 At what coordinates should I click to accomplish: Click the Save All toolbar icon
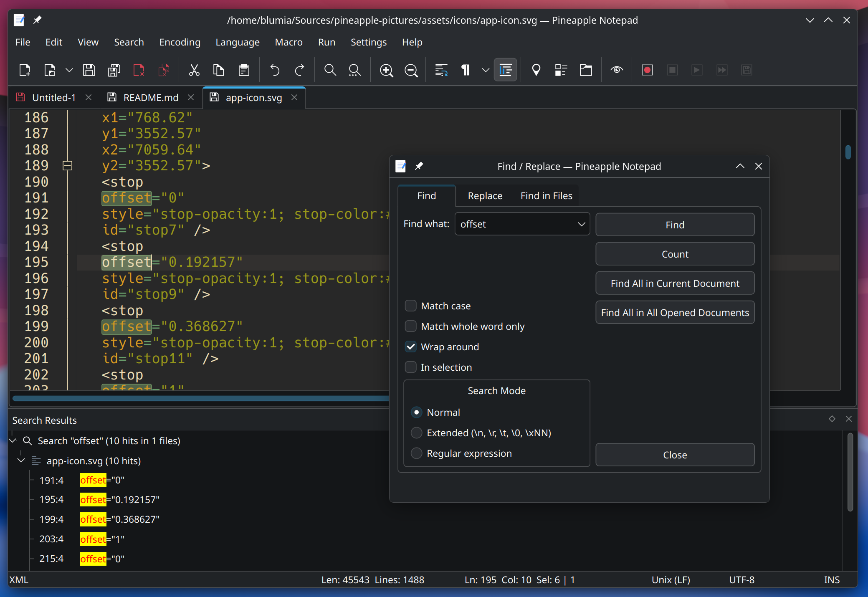(x=114, y=70)
